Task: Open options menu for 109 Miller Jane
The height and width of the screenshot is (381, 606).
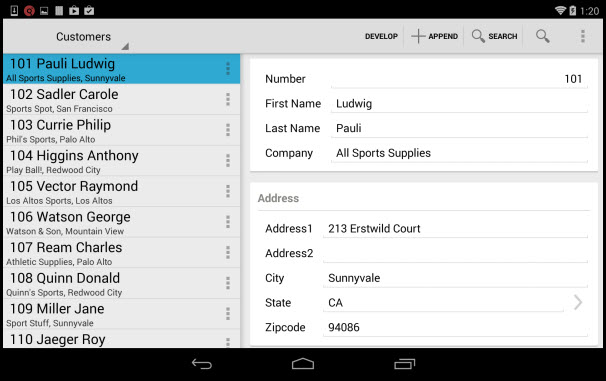Action: coord(228,313)
